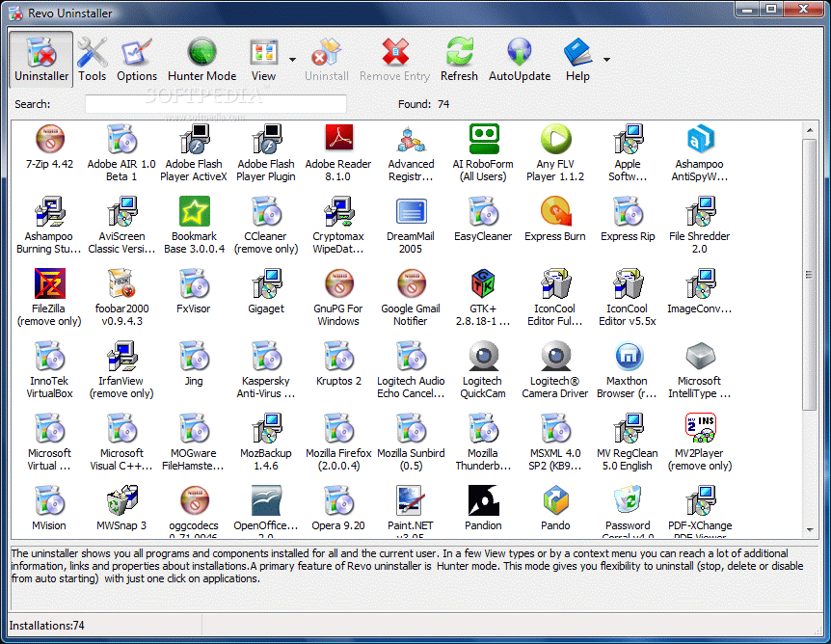Click the "Installations:74" status bar text
831x644 pixels.
pyautogui.click(x=46, y=626)
